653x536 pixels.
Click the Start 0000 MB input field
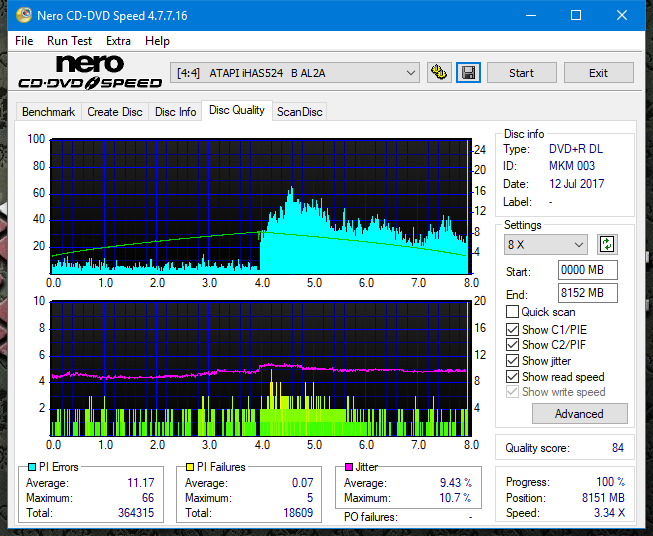588,270
